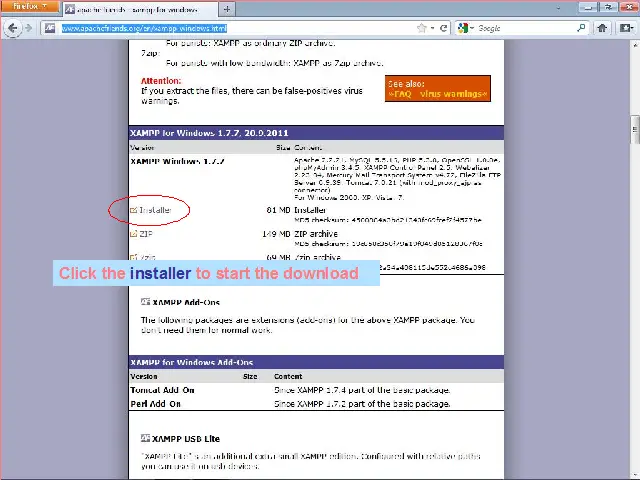Select the apache friends xampp tab
The height and width of the screenshot is (480, 640).
[x=140, y=9]
